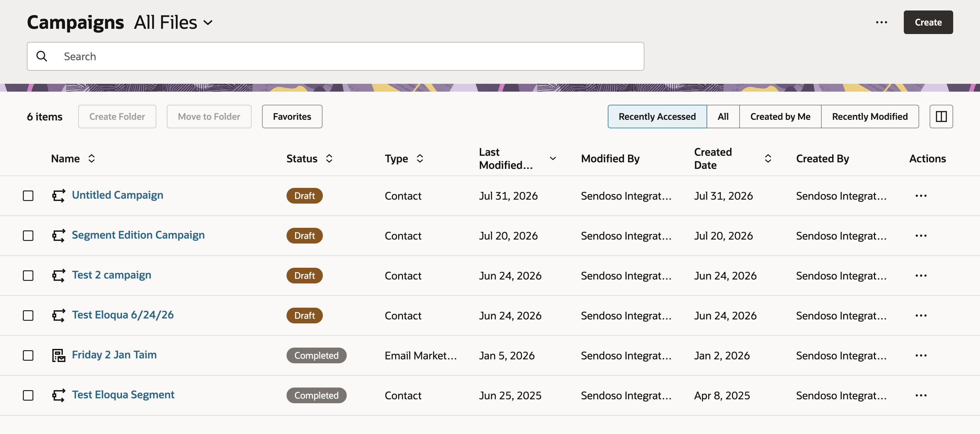Open the header more options ellipsis
The height and width of the screenshot is (434, 980).
(882, 23)
